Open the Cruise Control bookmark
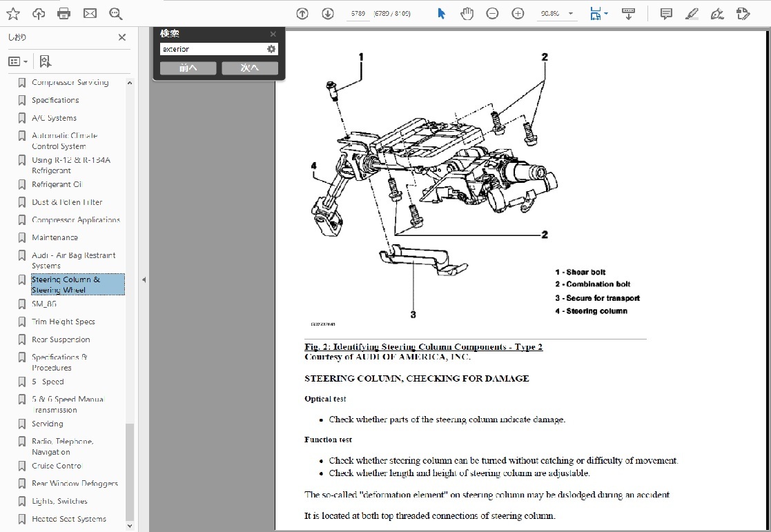 (57, 466)
